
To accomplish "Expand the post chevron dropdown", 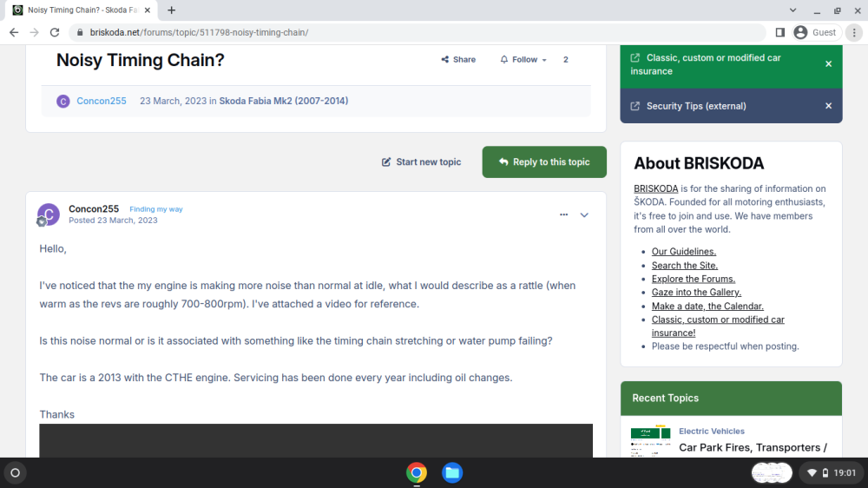I will pyautogui.click(x=584, y=215).
